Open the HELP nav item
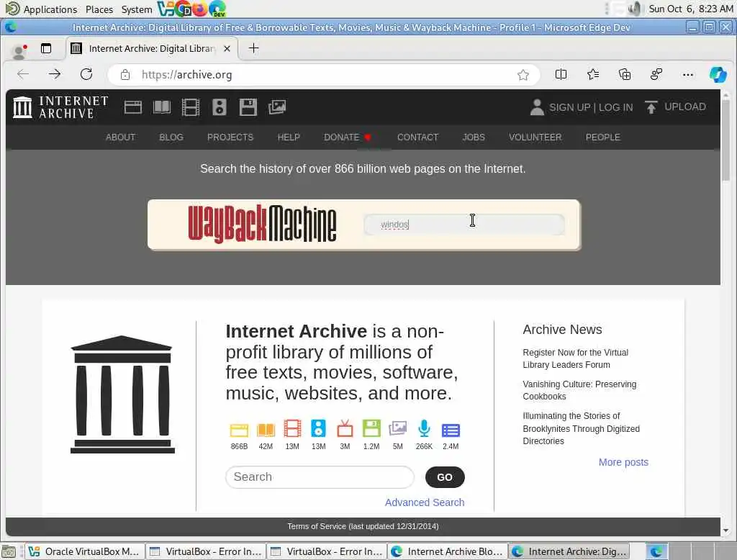Viewport: 737px width, 560px height. [x=289, y=137]
